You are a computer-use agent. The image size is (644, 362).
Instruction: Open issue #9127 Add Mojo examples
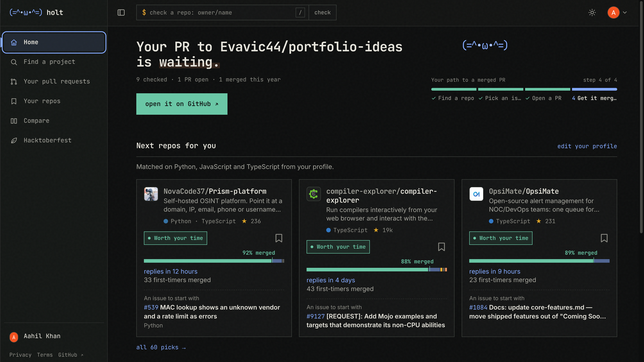pos(375,320)
